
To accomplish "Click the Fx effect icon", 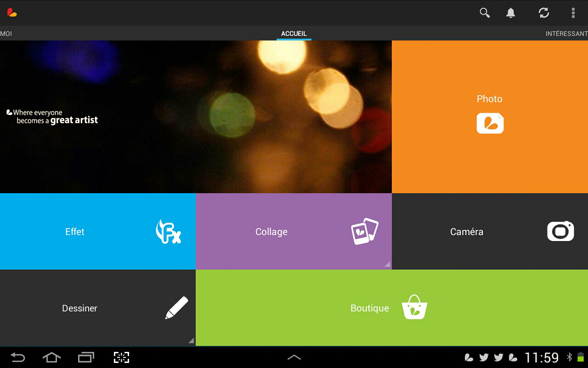I will coord(169,231).
